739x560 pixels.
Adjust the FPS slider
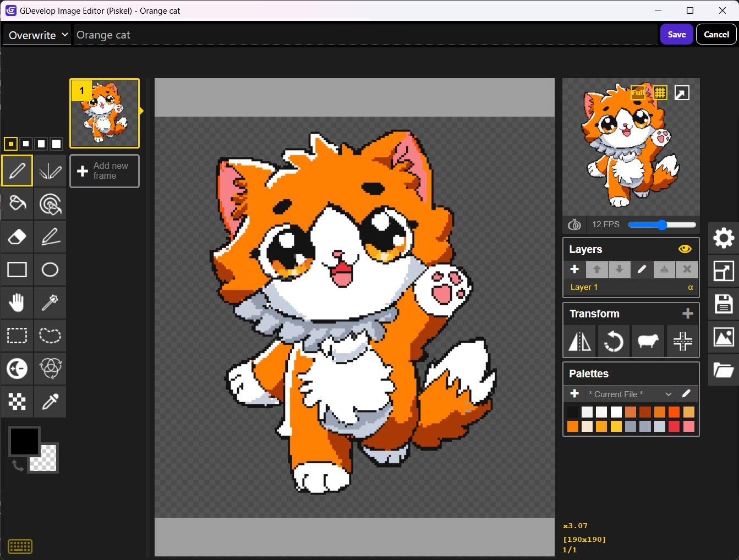(662, 224)
